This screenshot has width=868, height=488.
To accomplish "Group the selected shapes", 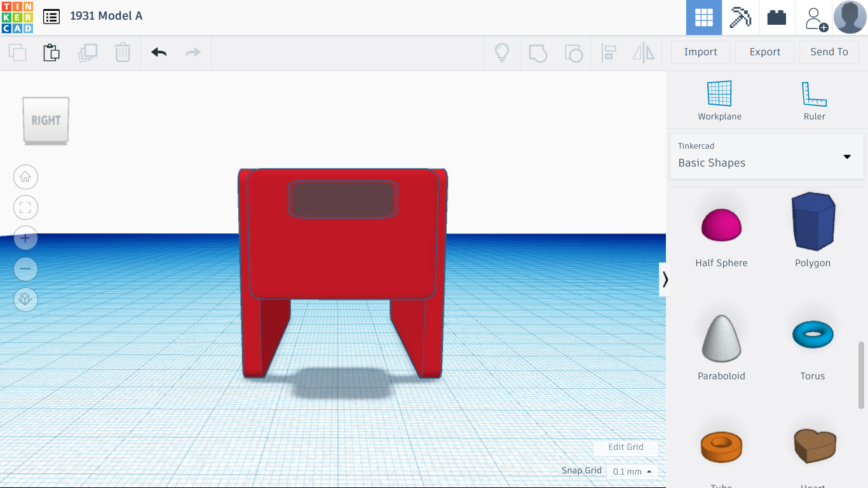I will point(538,53).
